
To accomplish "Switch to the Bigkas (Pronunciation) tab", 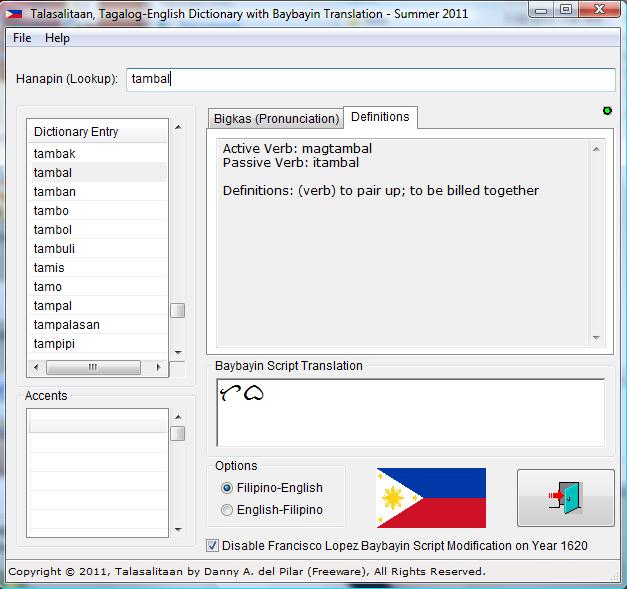I will [276, 119].
